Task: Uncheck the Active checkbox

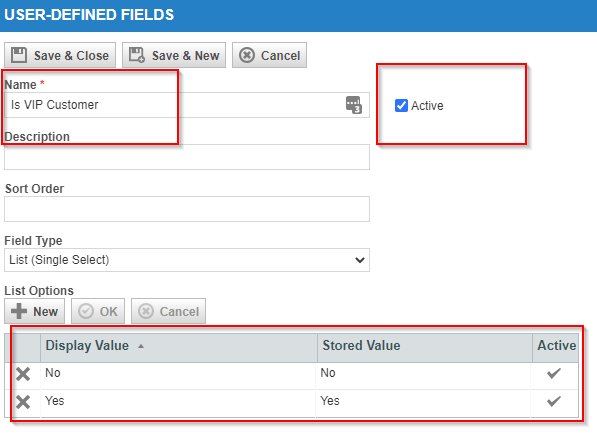Action: pyautogui.click(x=401, y=105)
